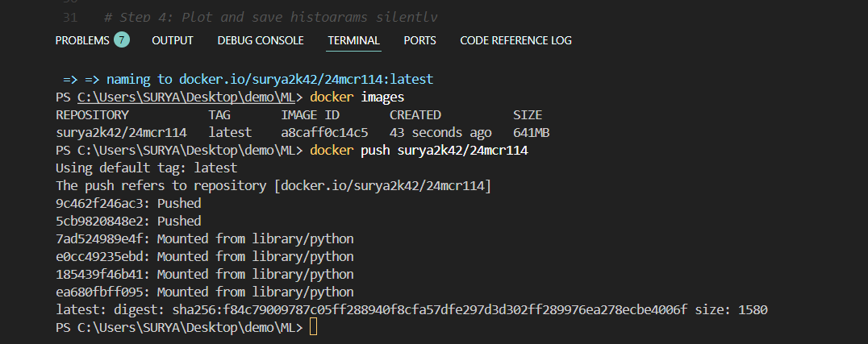Switch to the DEBUG CONSOLE tab
Image resolution: width=868 pixels, height=344 pixels.
point(261,40)
